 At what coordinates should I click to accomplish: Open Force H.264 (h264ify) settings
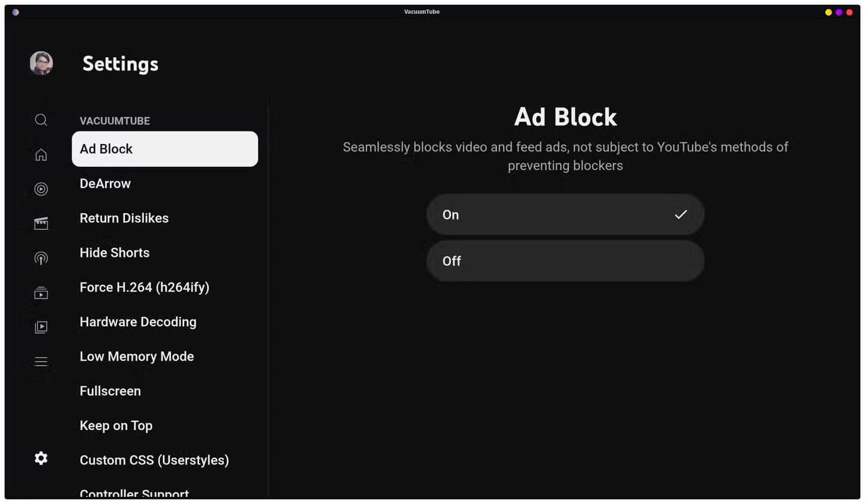[x=145, y=287]
